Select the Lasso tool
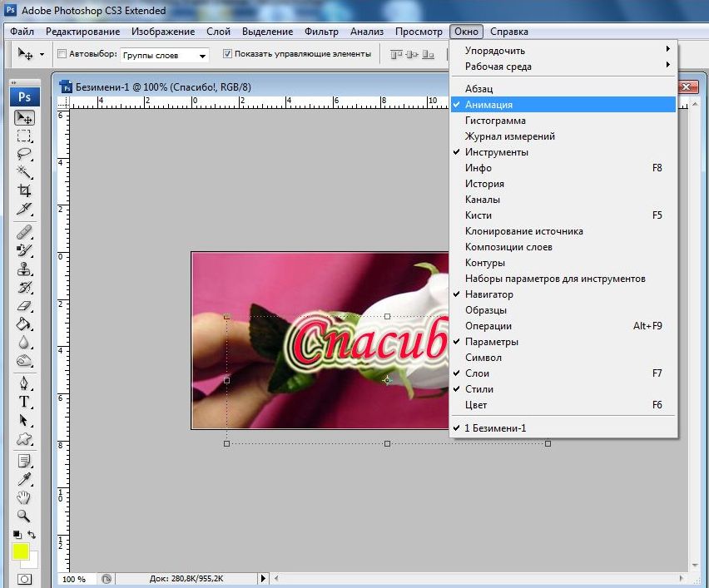Screen dimensions: 709x588 24,154
